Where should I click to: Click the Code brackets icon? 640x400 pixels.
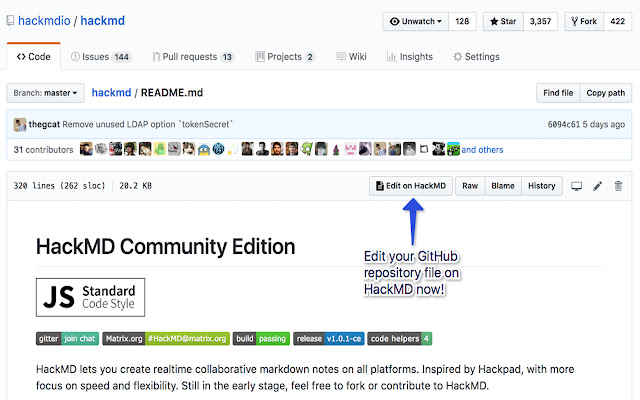(x=21, y=57)
